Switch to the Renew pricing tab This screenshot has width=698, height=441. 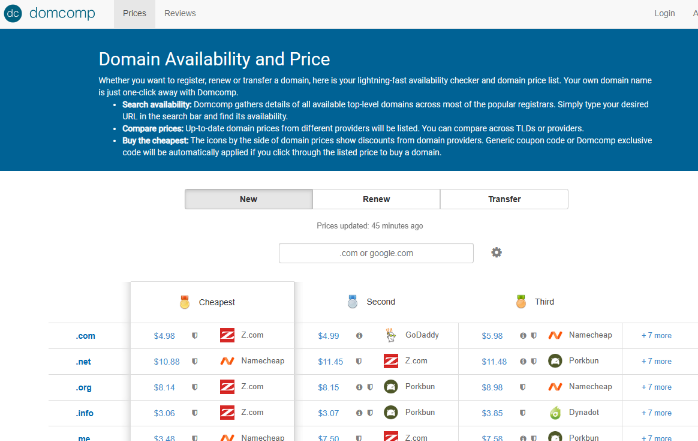point(376,199)
